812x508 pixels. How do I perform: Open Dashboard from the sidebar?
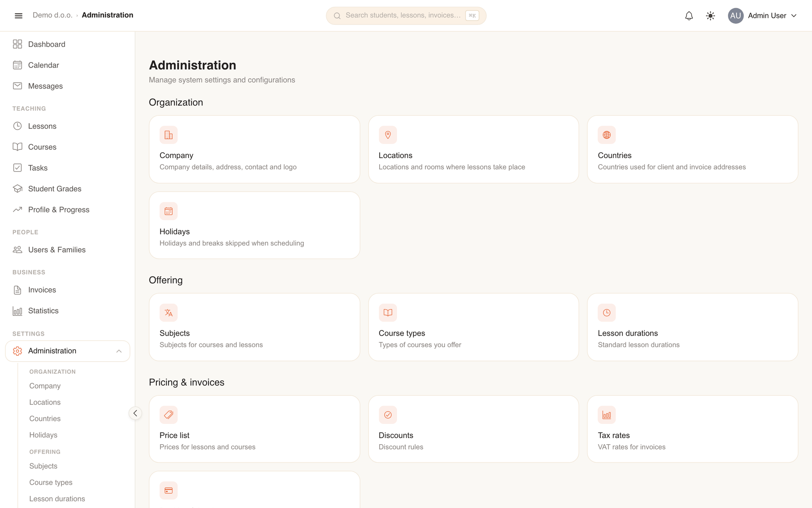67,44
